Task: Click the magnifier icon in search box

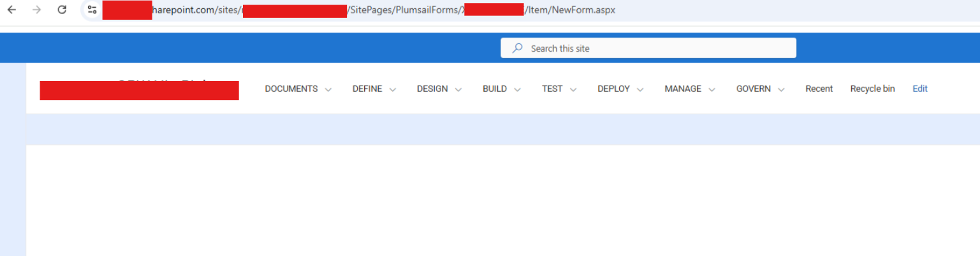Action: [x=518, y=48]
